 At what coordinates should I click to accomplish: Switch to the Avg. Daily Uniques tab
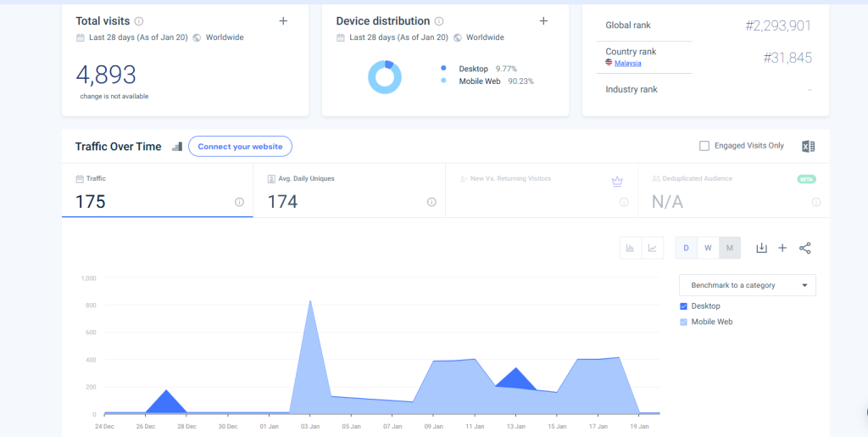tap(348, 193)
